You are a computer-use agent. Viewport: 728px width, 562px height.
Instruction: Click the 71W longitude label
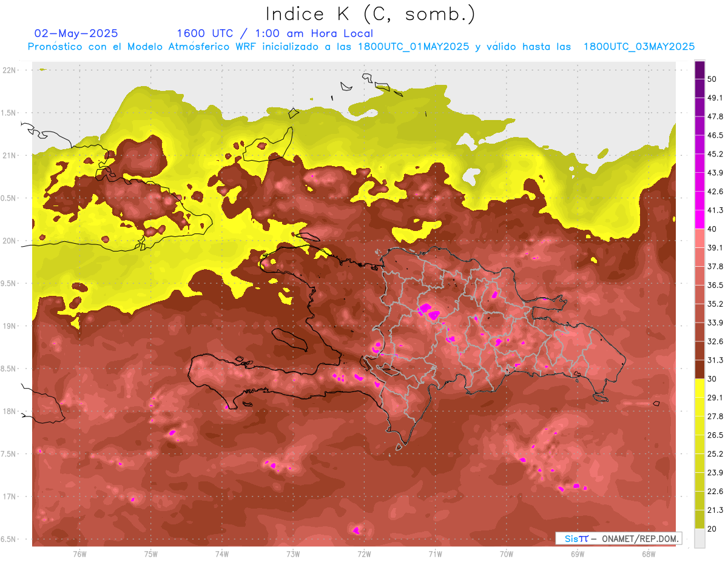click(x=435, y=554)
